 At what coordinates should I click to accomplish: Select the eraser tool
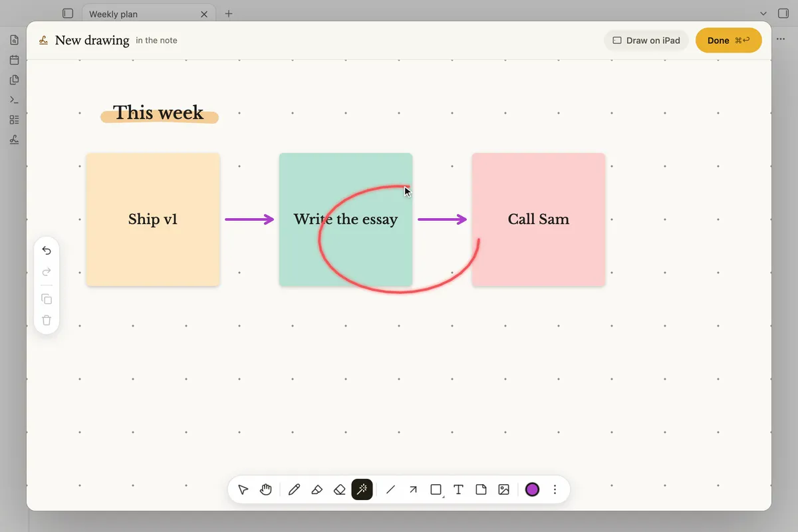pyautogui.click(x=339, y=490)
